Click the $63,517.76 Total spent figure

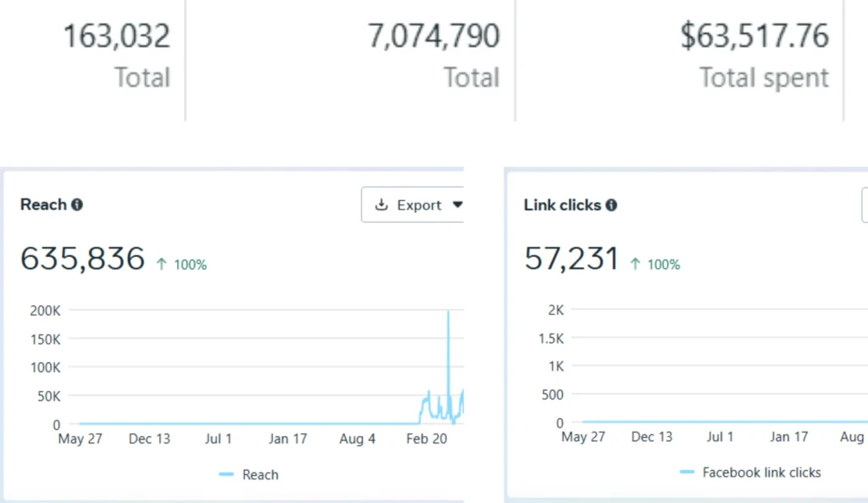coord(754,36)
